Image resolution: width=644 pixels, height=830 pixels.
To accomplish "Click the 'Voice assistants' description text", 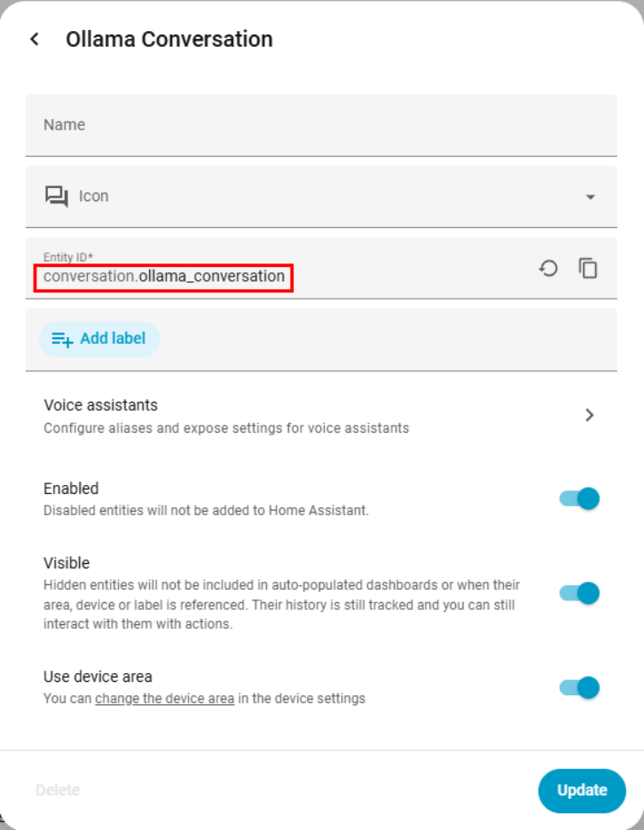I will tap(226, 428).
